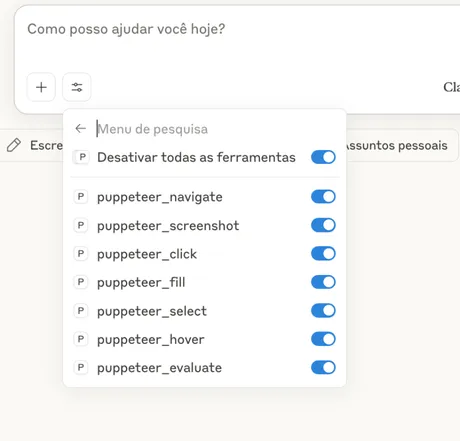Click the plus attachment icon
The width and height of the screenshot is (460, 441).
pos(41,87)
